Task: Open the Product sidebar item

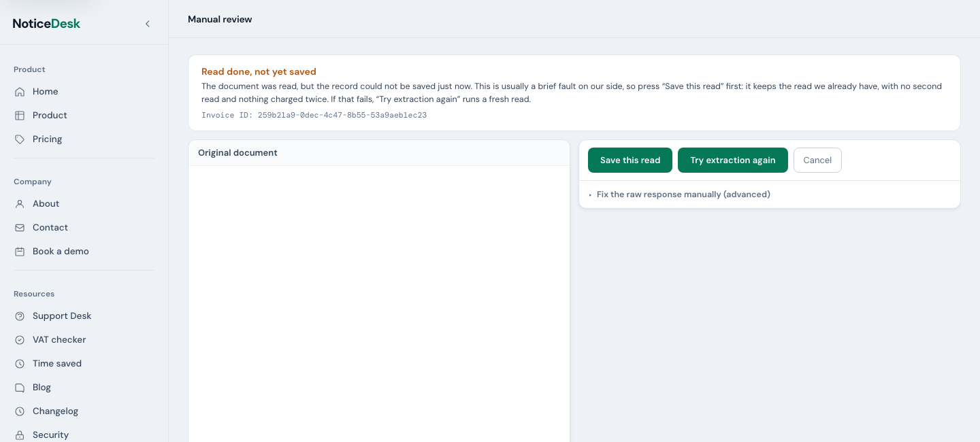Action: [x=84, y=116]
